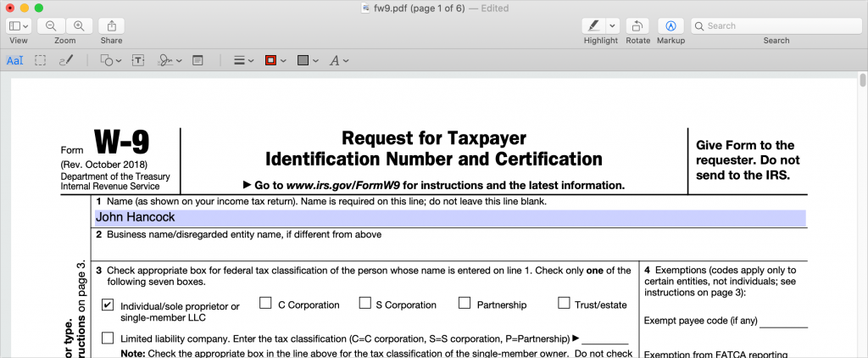
Task: Open the View sidebar menu
Action: pyautogui.click(x=19, y=26)
